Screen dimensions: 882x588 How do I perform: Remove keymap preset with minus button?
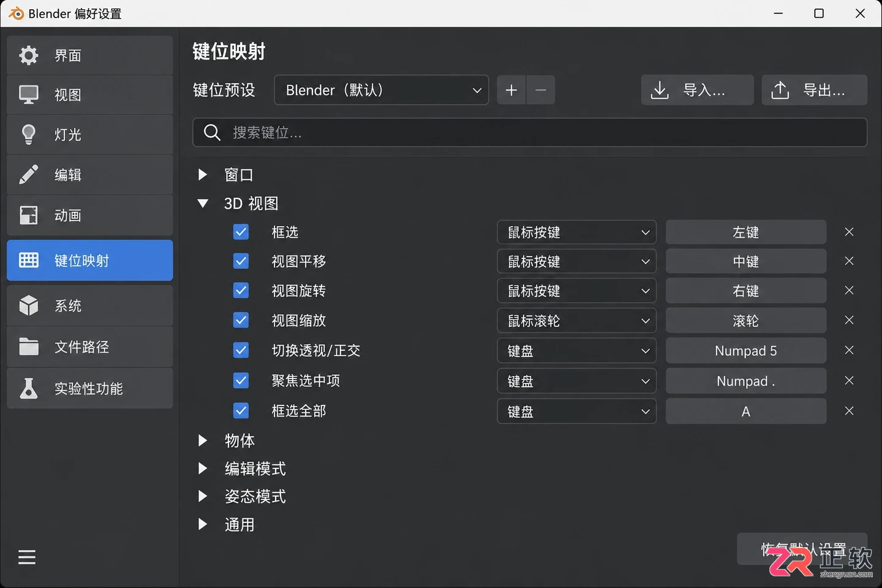pos(541,90)
